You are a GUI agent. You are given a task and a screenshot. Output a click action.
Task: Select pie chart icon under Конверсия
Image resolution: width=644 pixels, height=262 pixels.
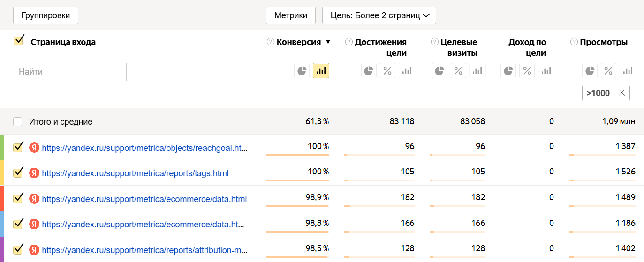302,71
